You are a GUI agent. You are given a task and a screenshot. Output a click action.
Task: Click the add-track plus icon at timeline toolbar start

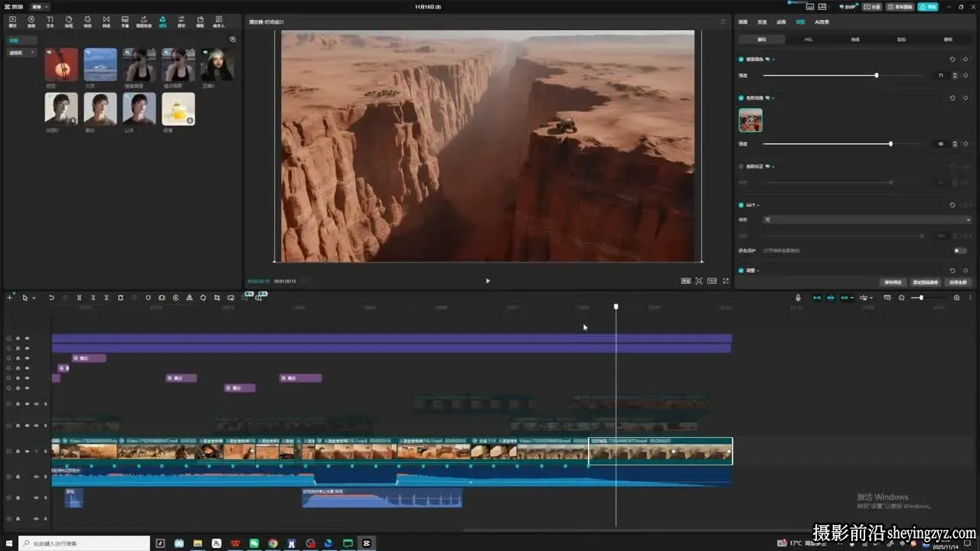10,298
